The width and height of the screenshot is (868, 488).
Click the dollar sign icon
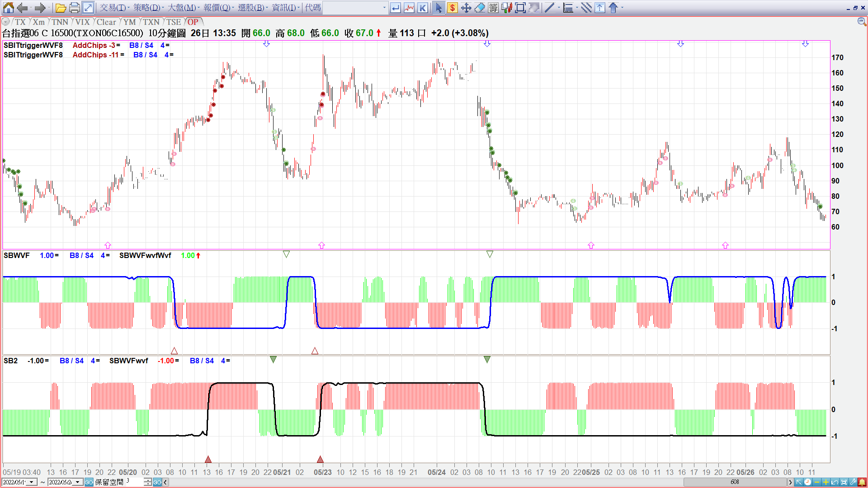[x=452, y=8]
